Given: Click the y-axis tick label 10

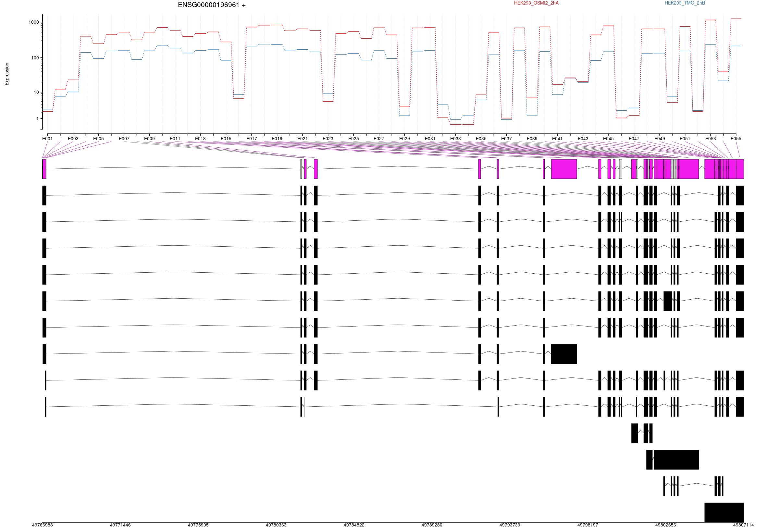Looking at the screenshot, I should click(x=37, y=92).
